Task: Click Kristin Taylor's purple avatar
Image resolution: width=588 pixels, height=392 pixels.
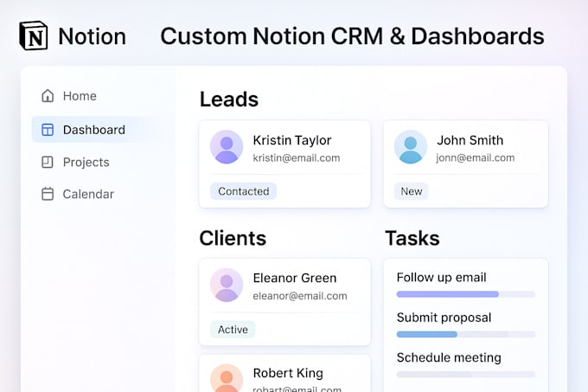Action: (x=227, y=147)
